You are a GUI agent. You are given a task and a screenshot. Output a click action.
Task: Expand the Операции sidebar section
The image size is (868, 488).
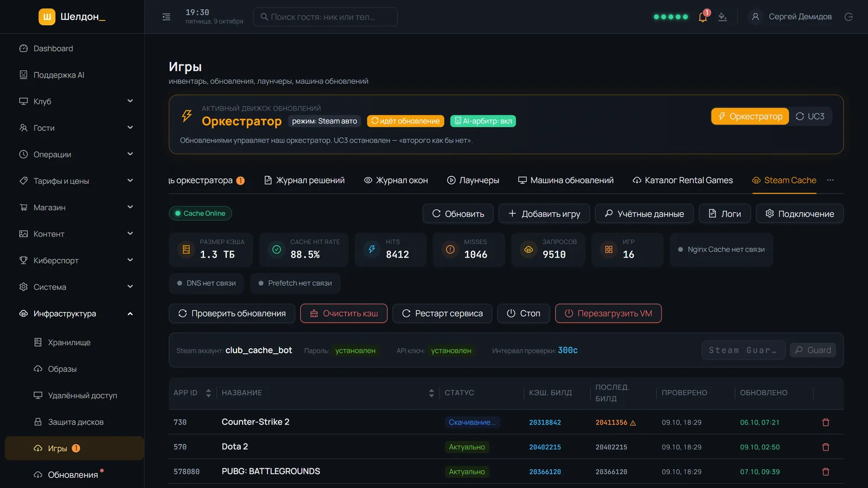(76, 155)
